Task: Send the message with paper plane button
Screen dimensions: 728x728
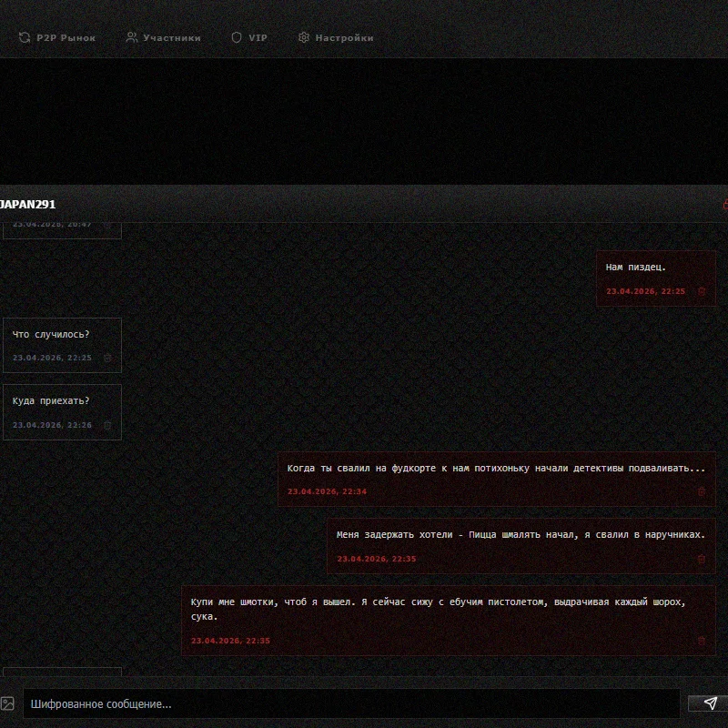Action: (x=711, y=703)
